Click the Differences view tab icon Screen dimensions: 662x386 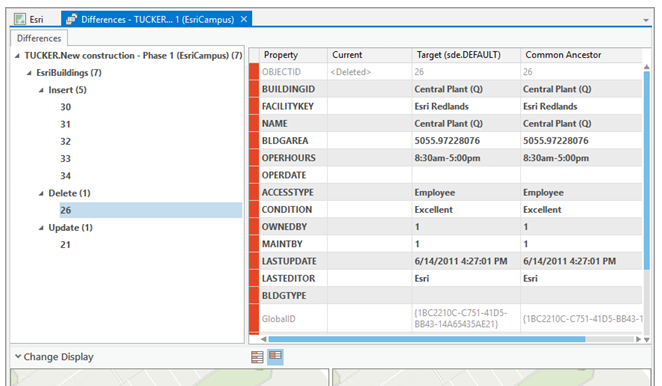(71, 19)
